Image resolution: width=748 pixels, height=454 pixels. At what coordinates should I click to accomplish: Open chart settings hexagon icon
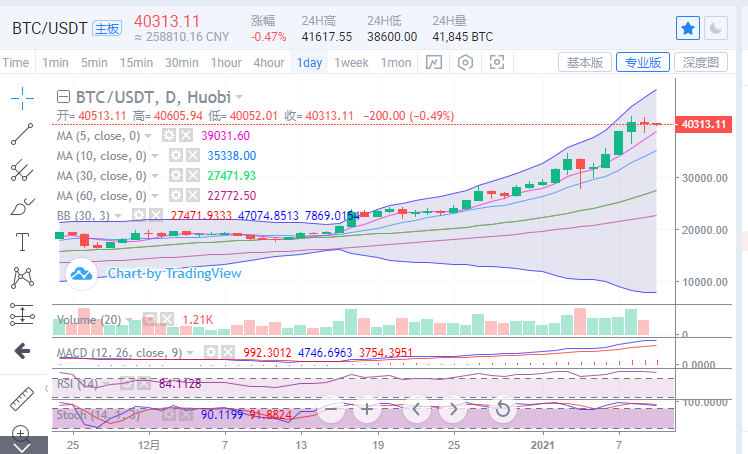465,62
